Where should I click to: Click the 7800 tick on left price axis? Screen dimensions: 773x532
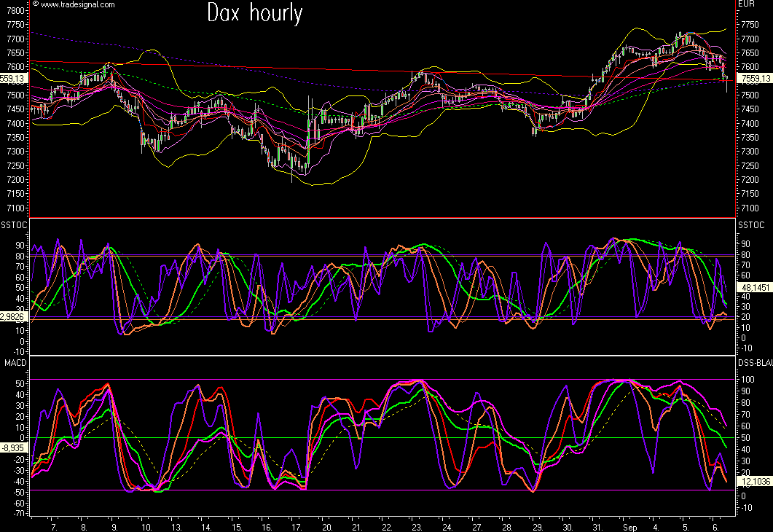tap(16, 11)
